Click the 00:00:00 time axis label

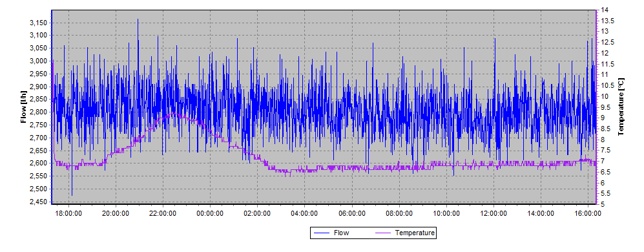[211, 213]
